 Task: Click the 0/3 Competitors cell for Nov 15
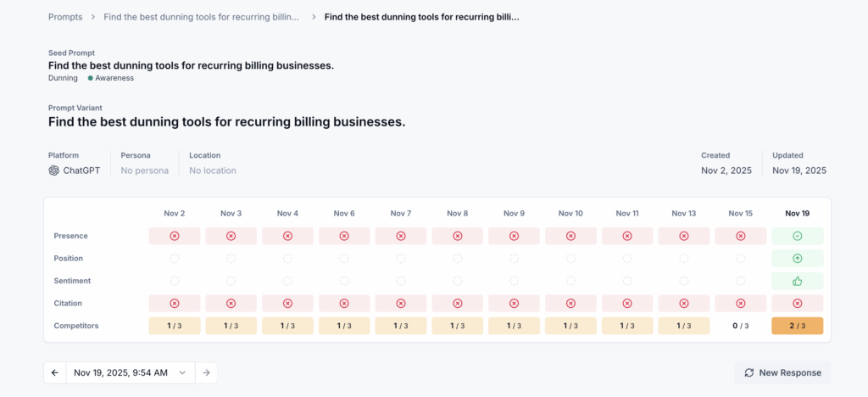click(x=740, y=326)
